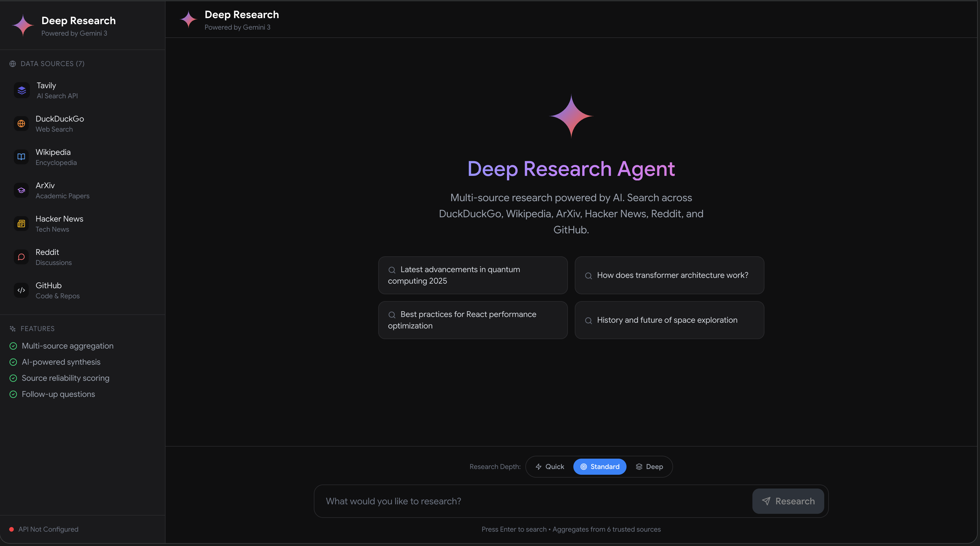Image resolution: width=980 pixels, height=546 pixels.
Task: Click the API Not Configured status
Action: pyautogui.click(x=44, y=529)
